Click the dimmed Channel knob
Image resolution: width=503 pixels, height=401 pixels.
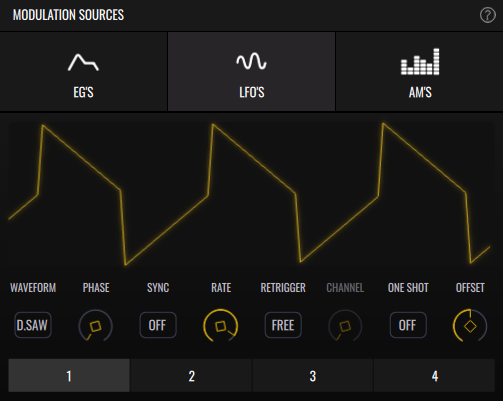pos(345,326)
